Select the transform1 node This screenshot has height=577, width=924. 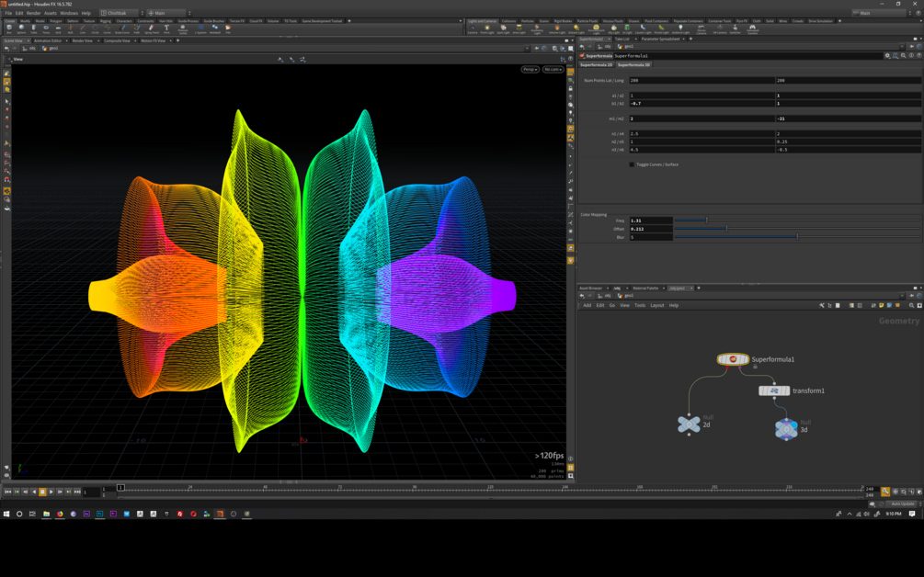[x=774, y=390]
